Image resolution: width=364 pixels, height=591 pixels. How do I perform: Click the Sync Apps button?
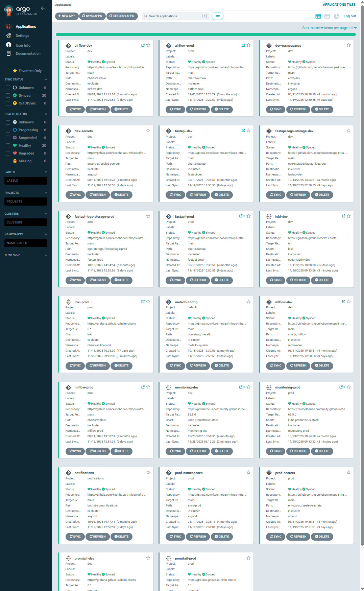[x=92, y=16]
